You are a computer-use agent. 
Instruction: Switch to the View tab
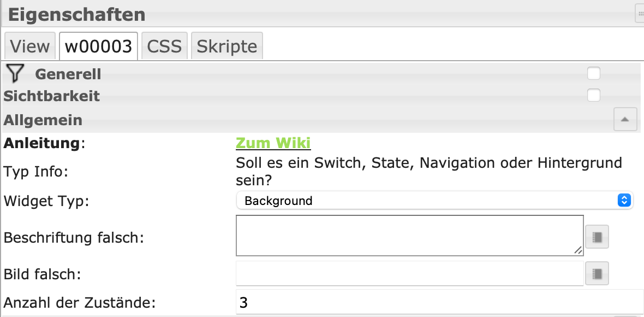click(29, 46)
